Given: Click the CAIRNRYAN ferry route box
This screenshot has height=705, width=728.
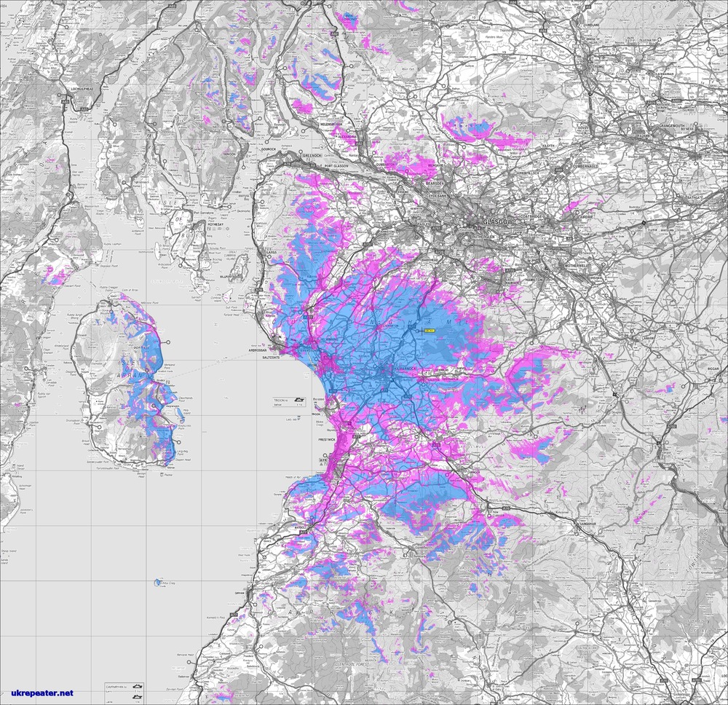Looking at the screenshot, I should [124, 691].
